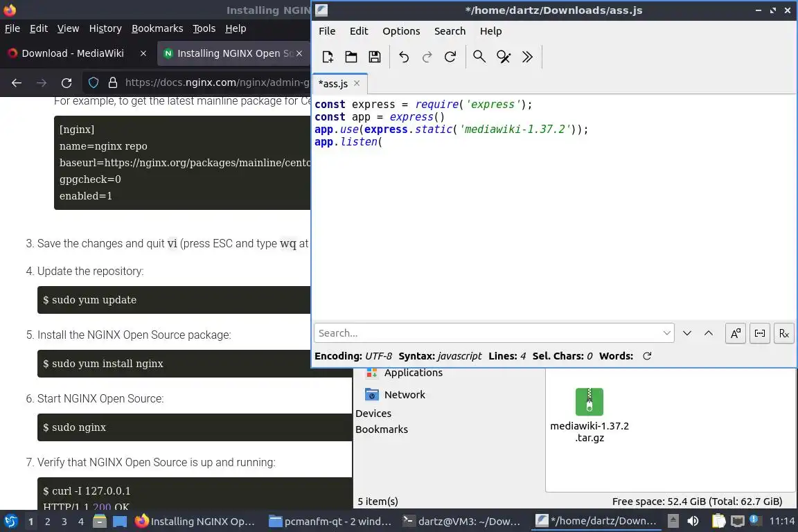
Task: Click the clipboard tray icon
Action: pyautogui.click(x=718, y=521)
